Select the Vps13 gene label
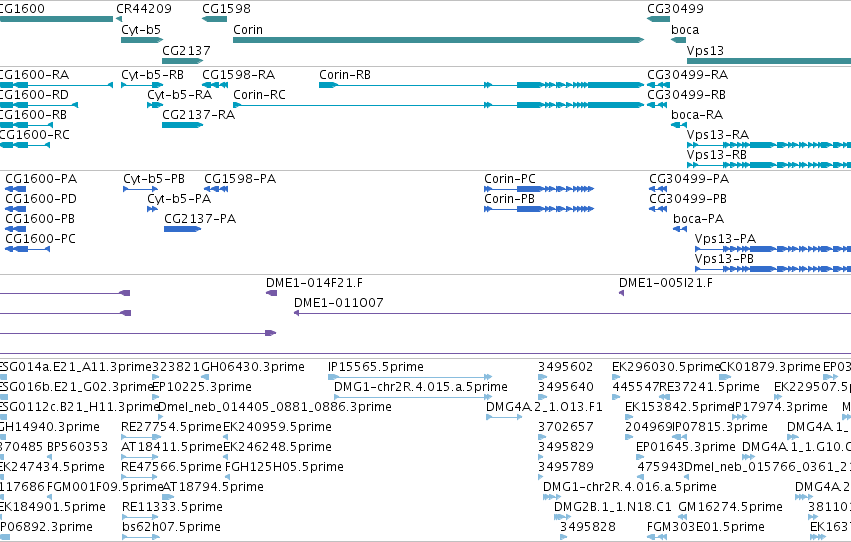The image size is (851, 542). click(706, 50)
